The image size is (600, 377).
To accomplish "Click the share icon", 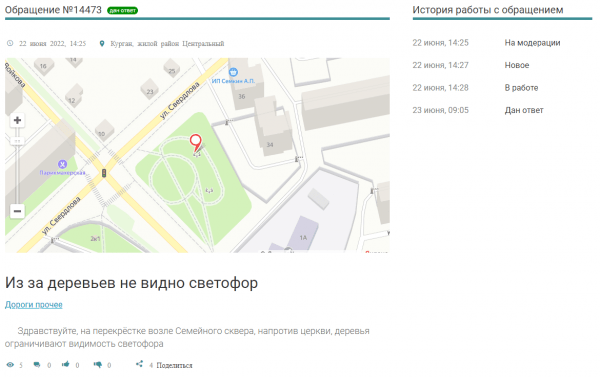I will [139, 364].
